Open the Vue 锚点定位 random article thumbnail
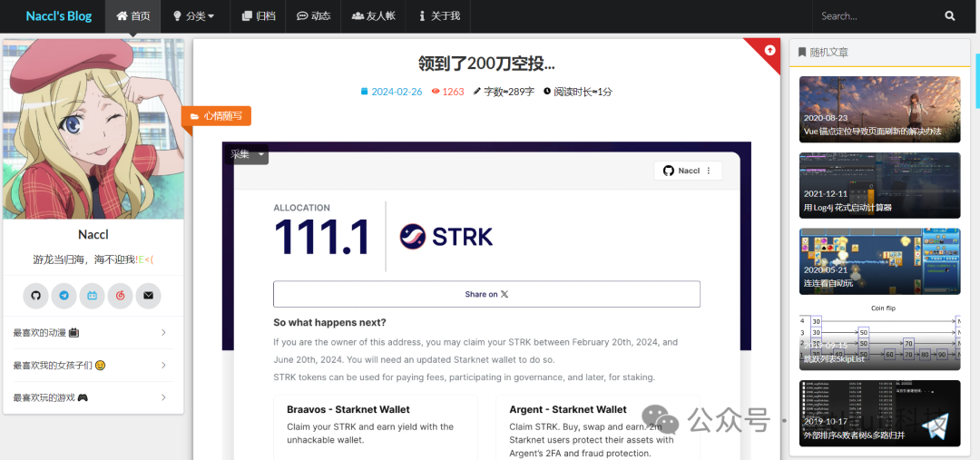Screen dimensions: 980x460 (879, 110)
